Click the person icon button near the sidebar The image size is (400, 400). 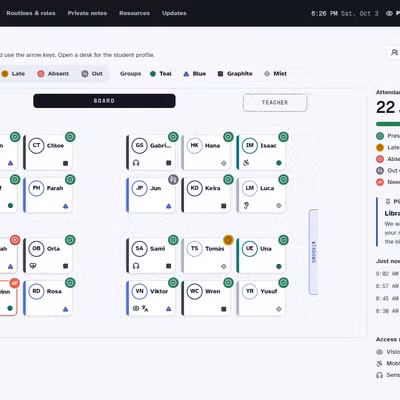(394, 53)
